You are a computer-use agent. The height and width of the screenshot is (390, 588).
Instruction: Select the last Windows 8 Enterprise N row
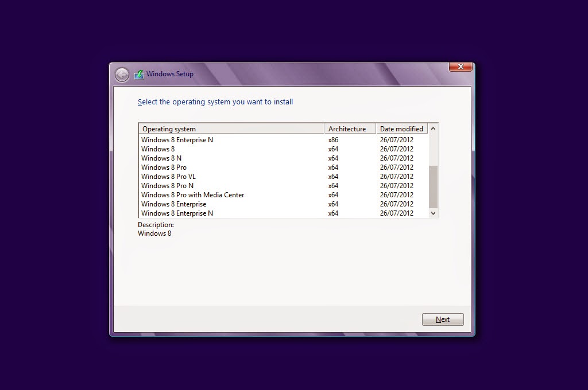[176, 213]
